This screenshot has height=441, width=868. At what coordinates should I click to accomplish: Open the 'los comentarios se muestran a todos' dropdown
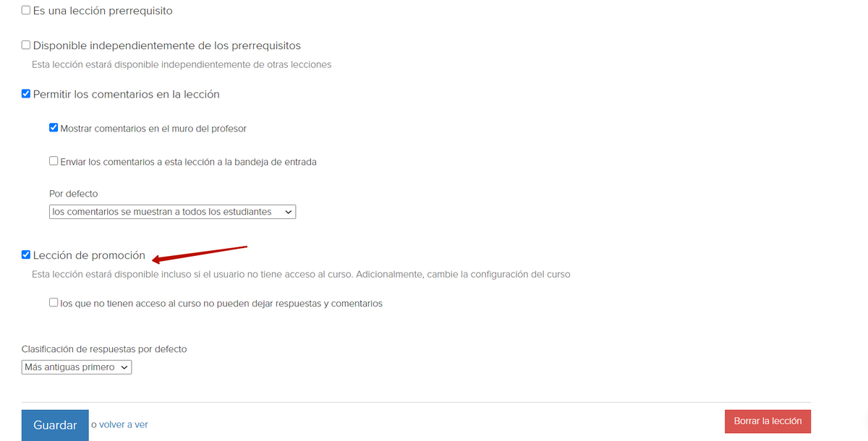click(x=172, y=212)
